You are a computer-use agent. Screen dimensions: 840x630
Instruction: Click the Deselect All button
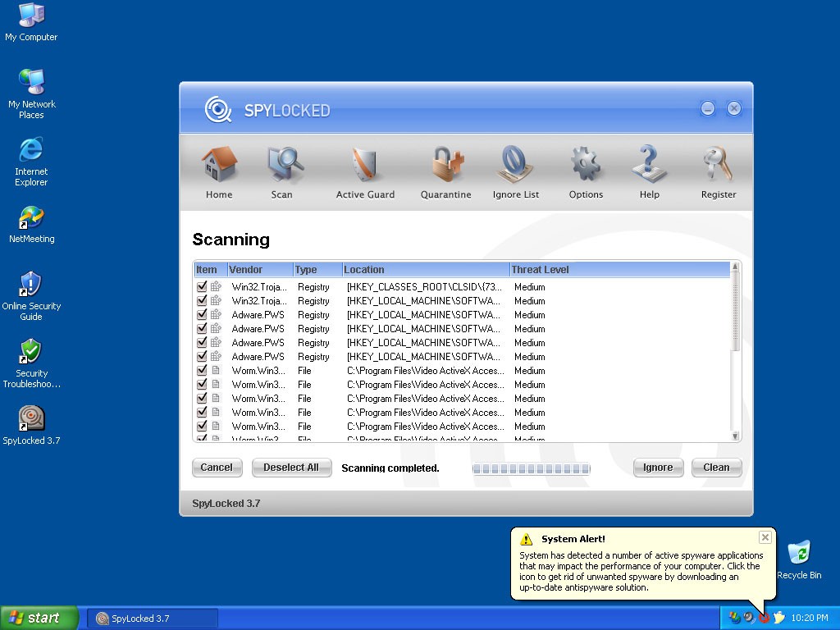click(291, 468)
